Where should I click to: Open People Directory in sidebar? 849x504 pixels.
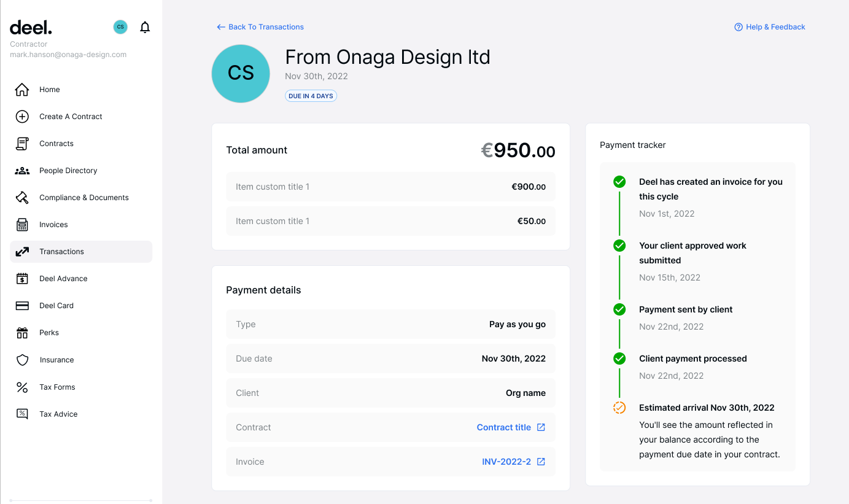pyautogui.click(x=81, y=171)
